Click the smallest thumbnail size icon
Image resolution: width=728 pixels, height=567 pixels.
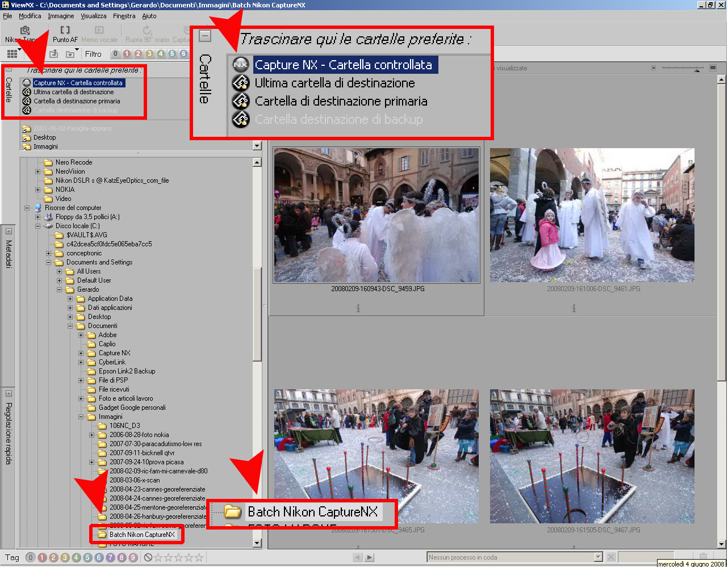coord(654,68)
